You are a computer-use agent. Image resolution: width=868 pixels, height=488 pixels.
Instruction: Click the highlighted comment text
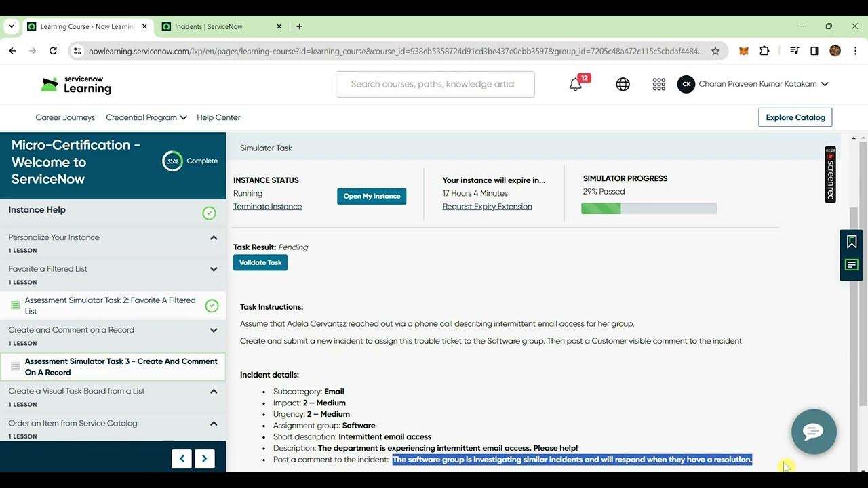[572, 460]
